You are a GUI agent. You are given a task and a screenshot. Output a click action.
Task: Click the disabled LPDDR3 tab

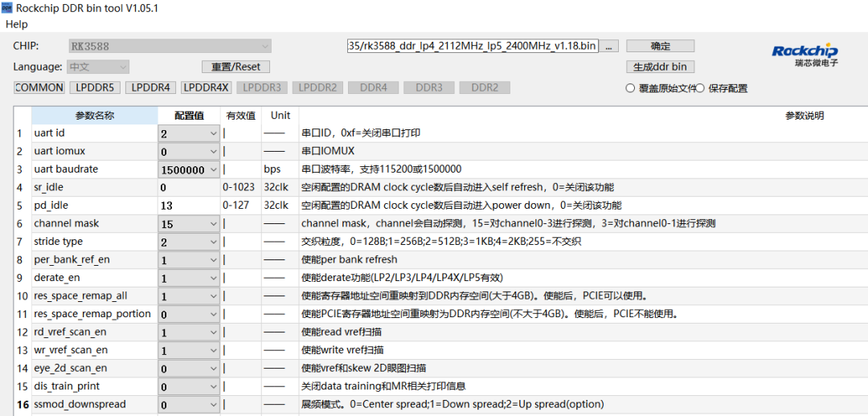coord(262,88)
